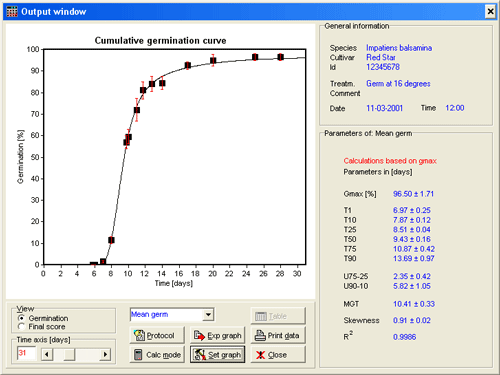This screenshot has width=500, height=375.
Task: Click the data point at day 17
Action: (x=188, y=65)
